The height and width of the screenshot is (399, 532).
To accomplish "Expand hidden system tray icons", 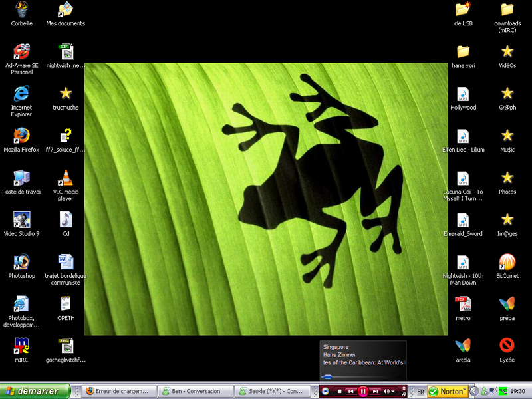I will point(475,392).
